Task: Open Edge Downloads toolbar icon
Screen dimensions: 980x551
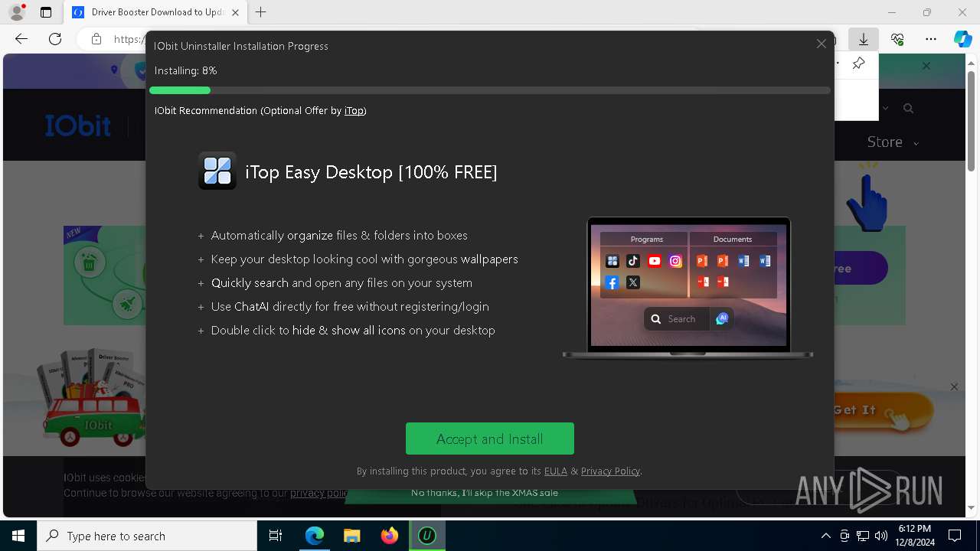Action: [863, 39]
